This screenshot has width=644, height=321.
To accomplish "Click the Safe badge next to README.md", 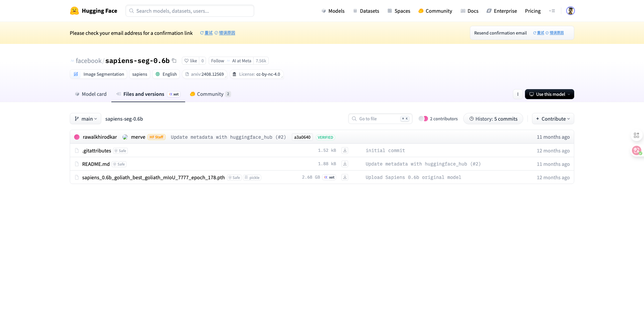I will point(119,164).
